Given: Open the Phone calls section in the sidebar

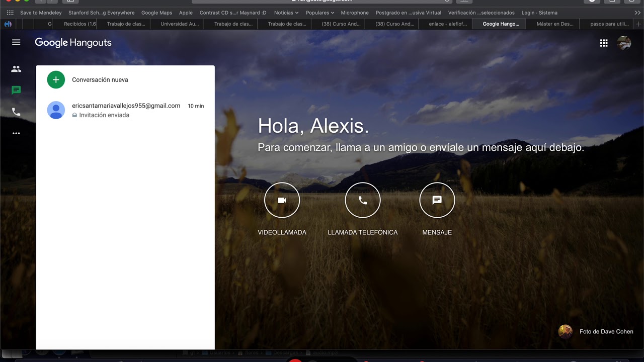Looking at the screenshot, I should (16, 112).
